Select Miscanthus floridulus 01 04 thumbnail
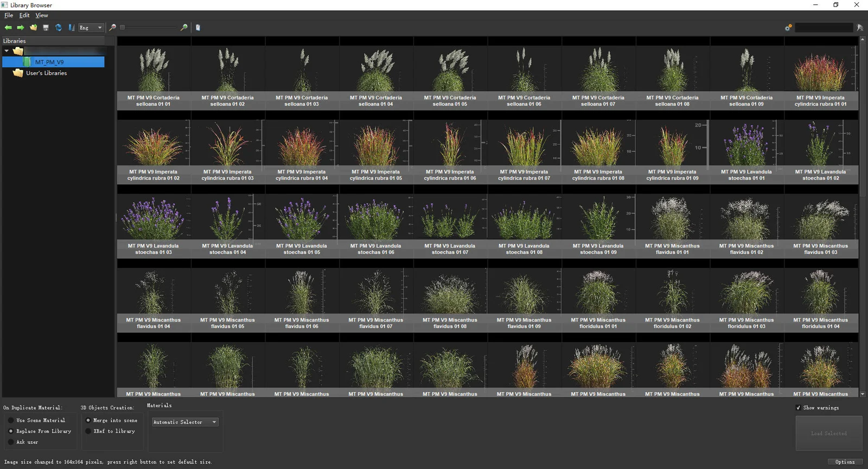The height and width of the screenshot is (469, 868). tap(821, 296)
